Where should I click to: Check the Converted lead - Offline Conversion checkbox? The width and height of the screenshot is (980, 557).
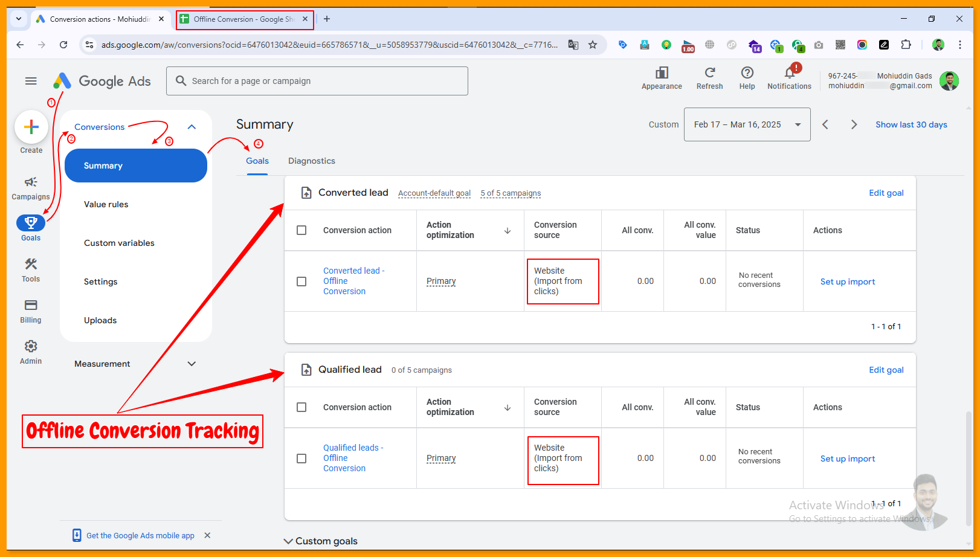pyautogui.click(x=301, y=282)
